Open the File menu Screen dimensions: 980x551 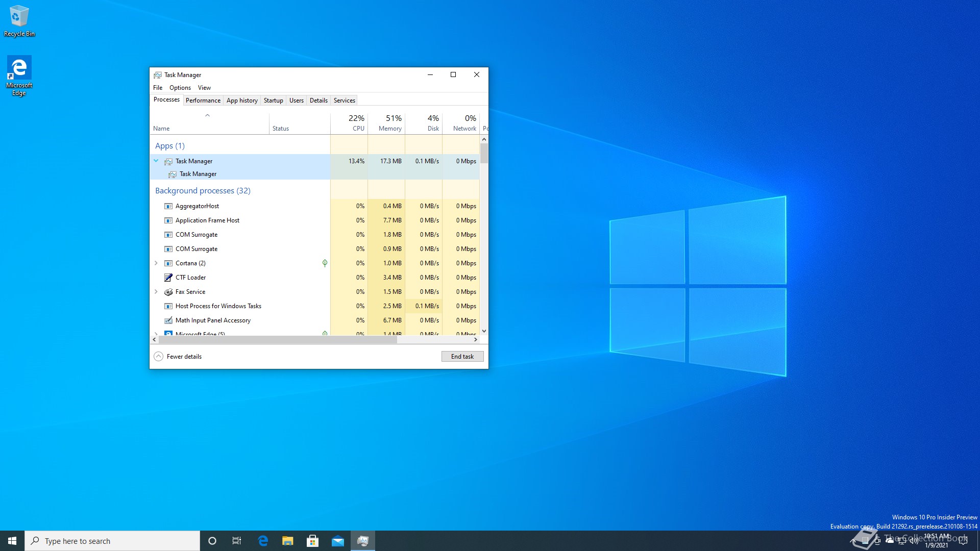(158, 88)
